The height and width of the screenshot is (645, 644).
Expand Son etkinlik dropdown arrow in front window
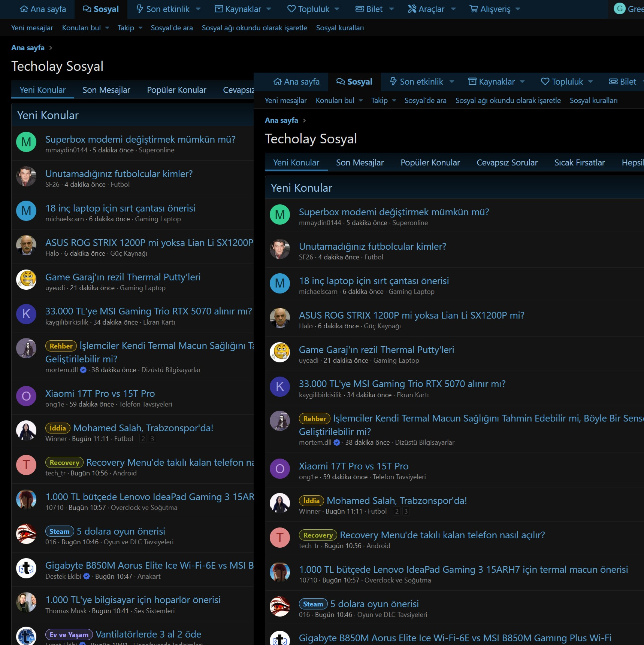[x=452, y=82]
